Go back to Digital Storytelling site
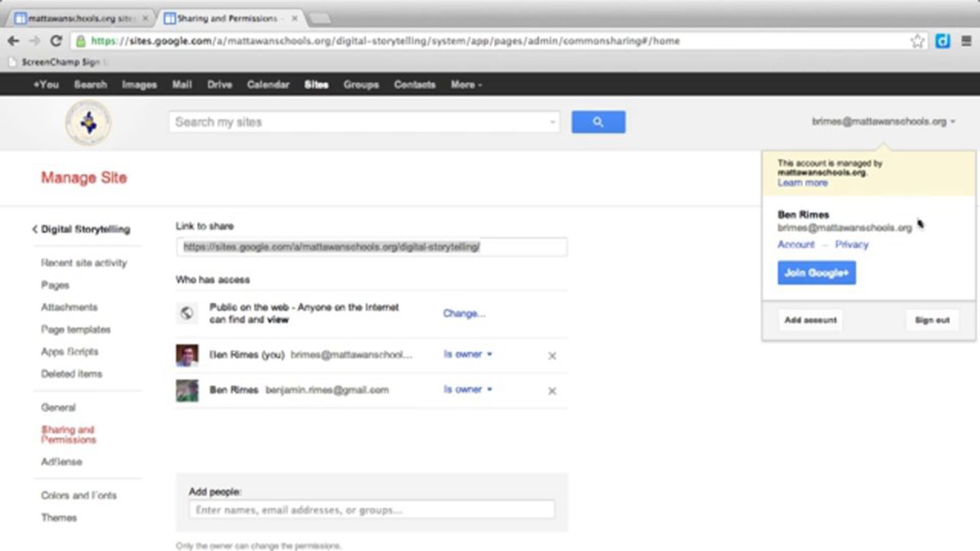This screenshot has width=980, height=551. 82,229
